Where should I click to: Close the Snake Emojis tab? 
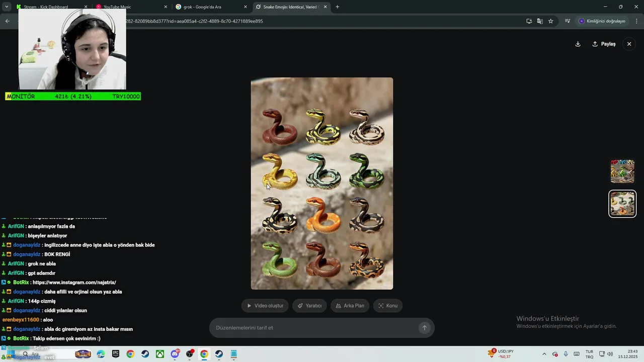coord(325,7)
